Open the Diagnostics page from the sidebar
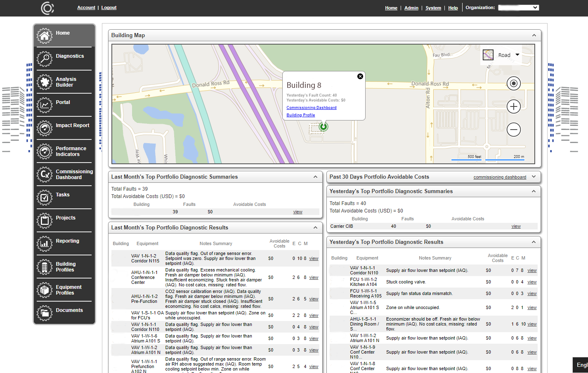 (45, 59)
